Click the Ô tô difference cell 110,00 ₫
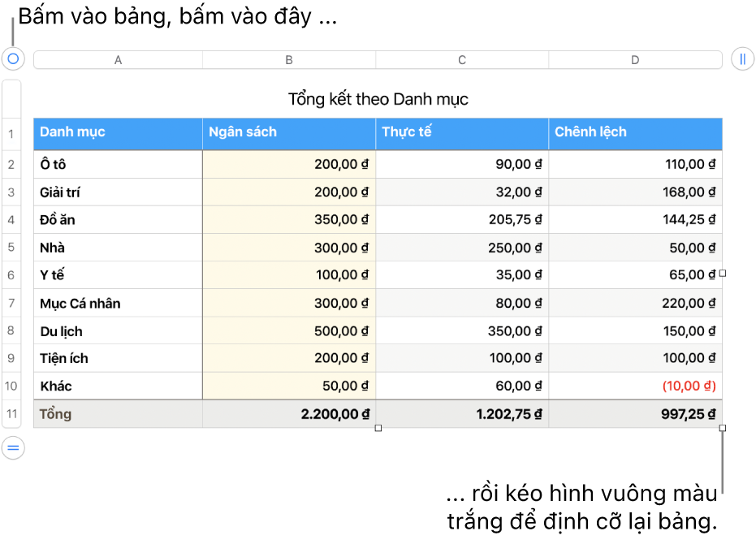This screenshot has width=756, height=544. [x=636, y=165]
